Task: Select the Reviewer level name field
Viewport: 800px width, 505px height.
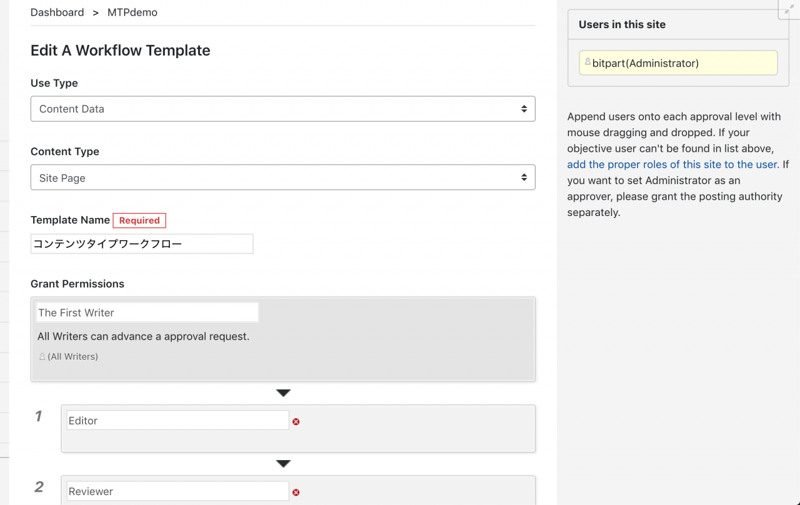Action: point(176,491)
